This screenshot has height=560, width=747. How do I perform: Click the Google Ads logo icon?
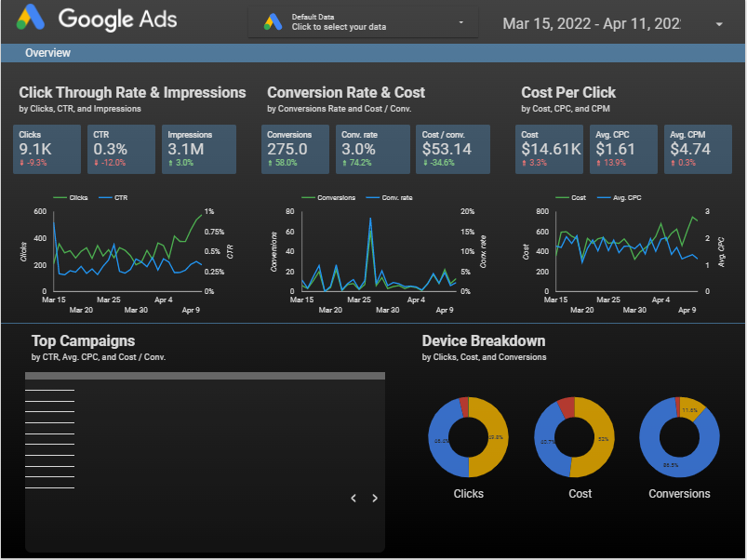31,17
